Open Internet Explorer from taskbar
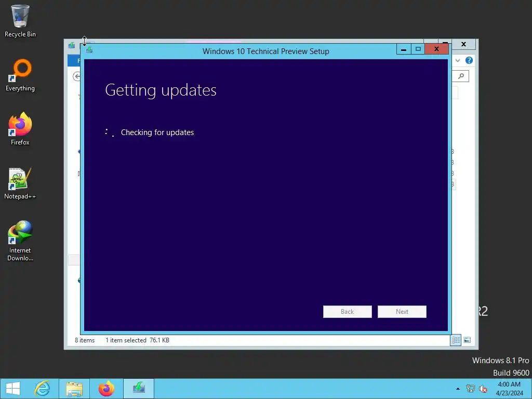 coord(43,389)
